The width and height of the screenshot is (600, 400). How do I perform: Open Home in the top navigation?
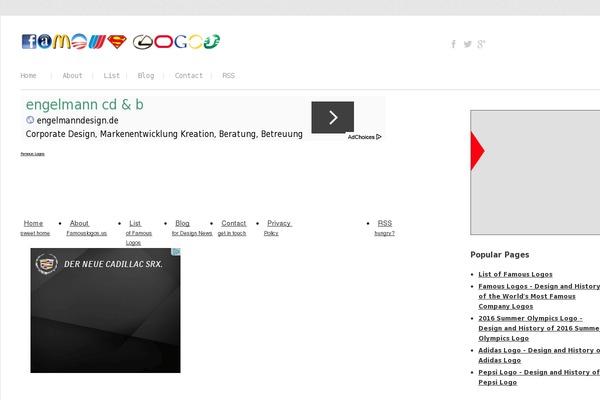point(28,75)
